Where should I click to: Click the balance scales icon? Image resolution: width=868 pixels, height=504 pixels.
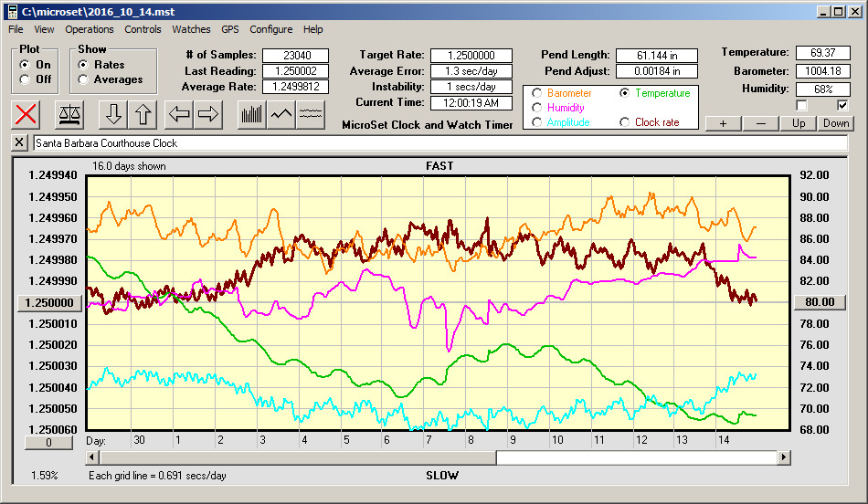[x=69, y=114]
